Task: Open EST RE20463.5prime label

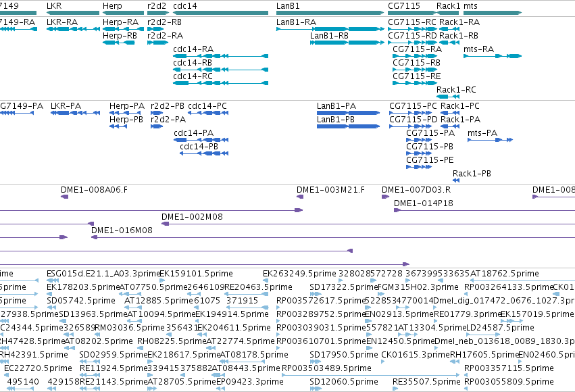Action: [x=259, y=287]
